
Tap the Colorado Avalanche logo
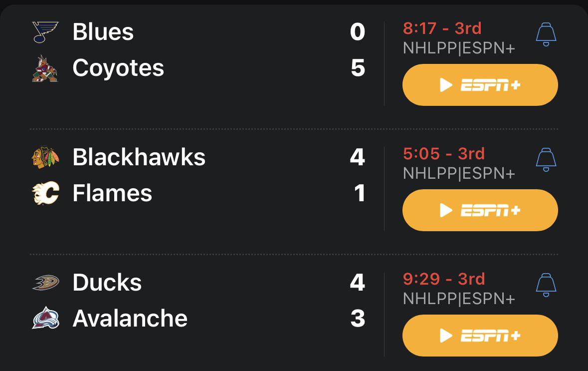point(45,319)
